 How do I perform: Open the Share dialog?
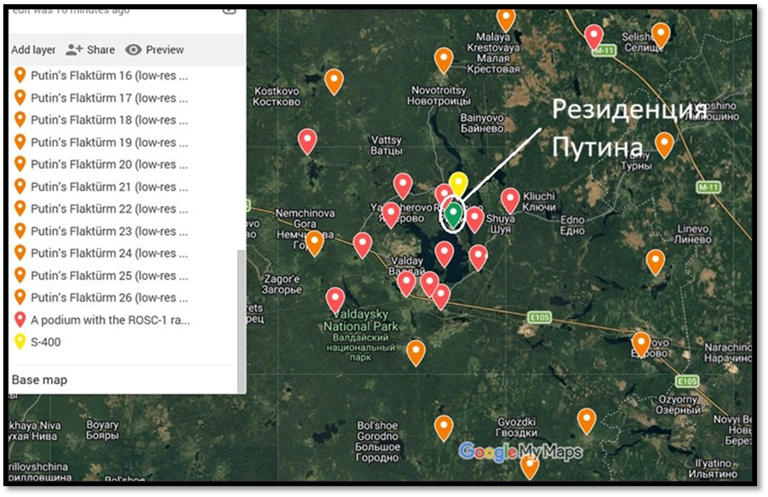(x=90, y=50)
